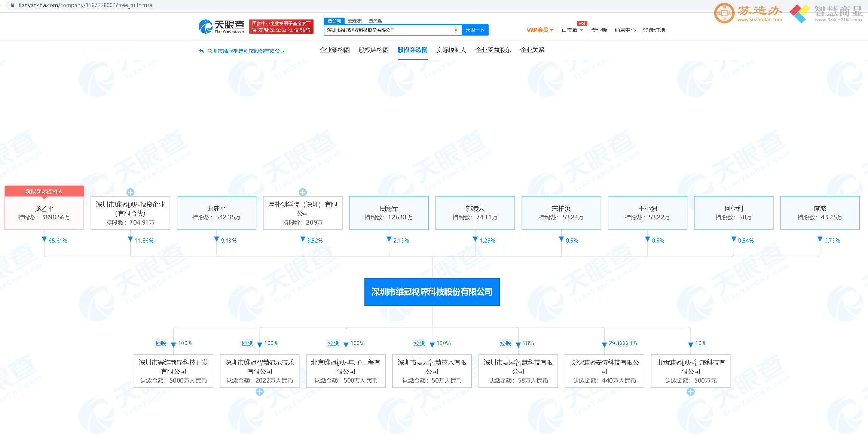Image resolution: width=868 pixels, height=435 pixels.
Task: Return to 深圳市维冠视界科技股份有限公司 company page link
Action: point(246,51)
